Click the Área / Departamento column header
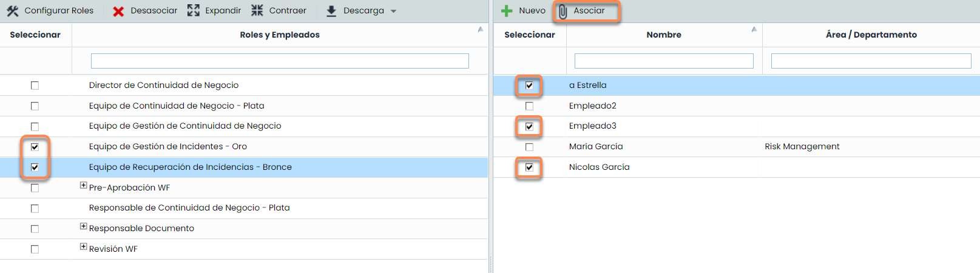The image size is (980, 273). coord(871,35)
